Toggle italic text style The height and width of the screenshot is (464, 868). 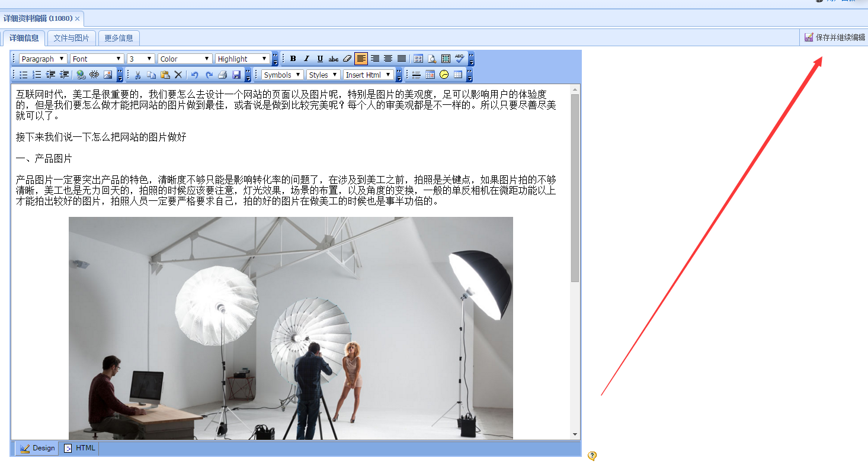(x=306, y=59)
